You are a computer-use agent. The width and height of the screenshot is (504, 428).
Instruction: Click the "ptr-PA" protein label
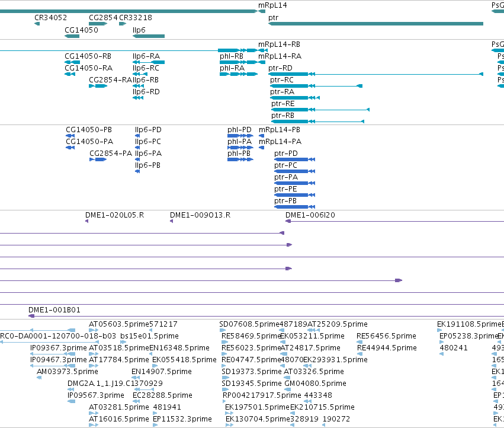pyautogui.click(x=285, y=177)
